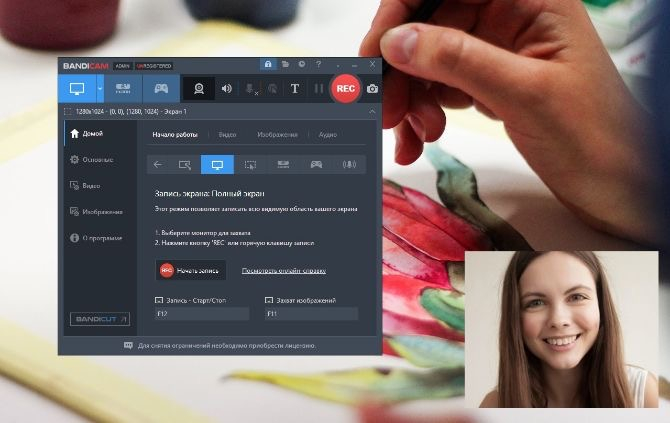
Task: Switch to the Видео tab
Action: pyautogui.click(x=227, y=135)
